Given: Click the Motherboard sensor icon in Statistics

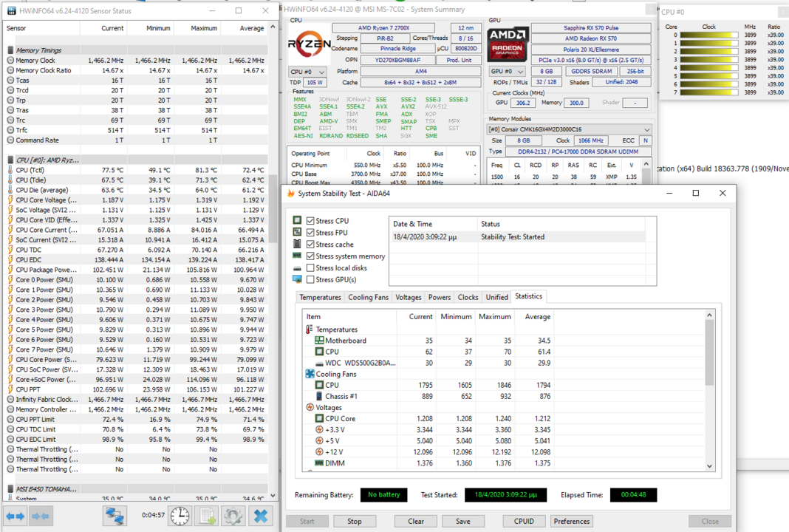Looking at the screenshot, I should [320, 340].
